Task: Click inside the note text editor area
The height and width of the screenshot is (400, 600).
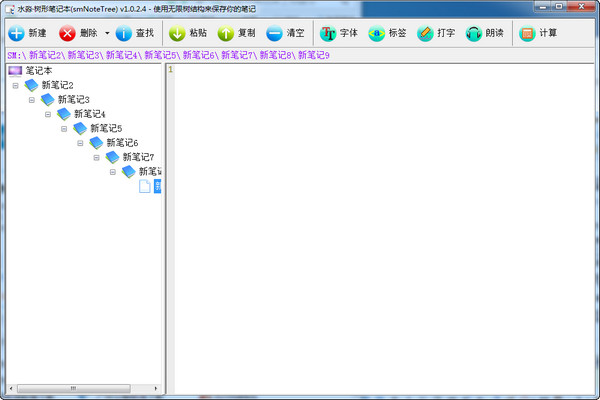Action: (380, 220)
